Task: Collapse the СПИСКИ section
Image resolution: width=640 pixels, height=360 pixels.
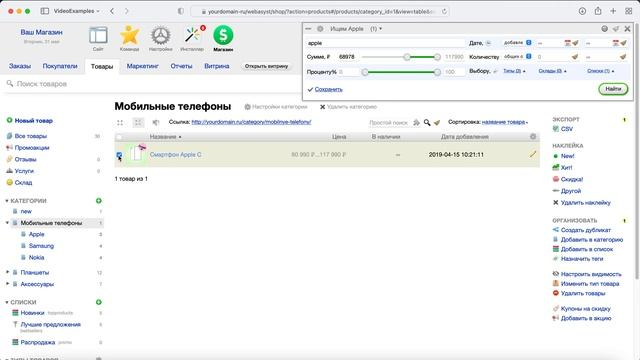Action: point(7,302)
